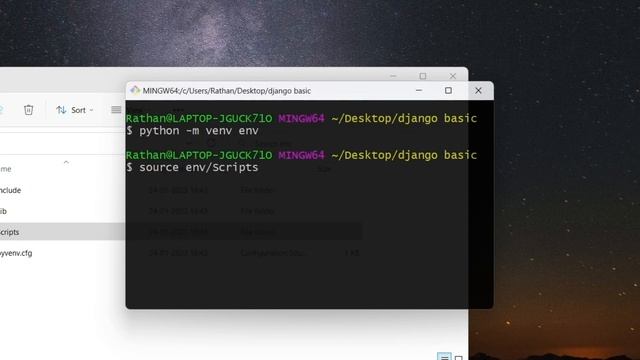Select the Lib folder in File Explorer
The image size is (640, 360).
(3, 211)
